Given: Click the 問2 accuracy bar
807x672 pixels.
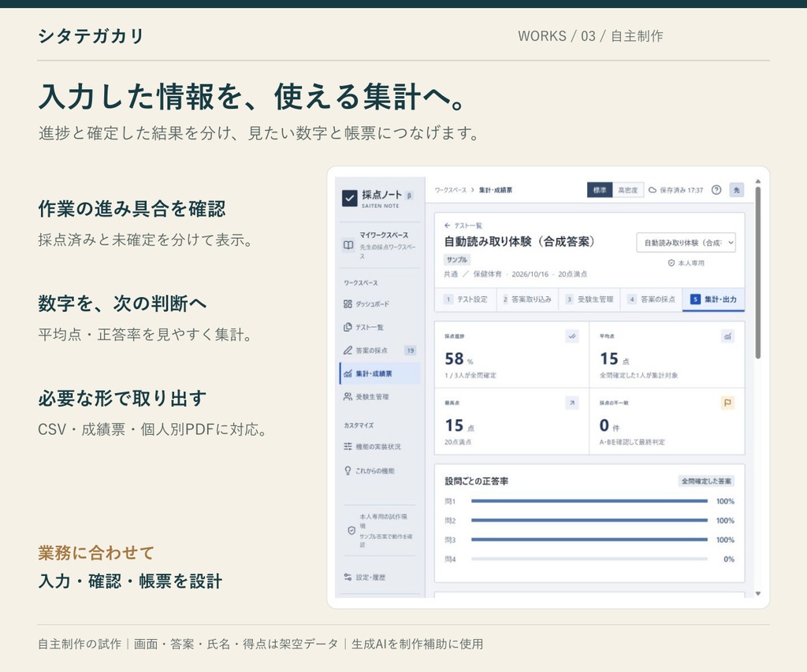Looking at the screenshot, I should click(589, 521).
